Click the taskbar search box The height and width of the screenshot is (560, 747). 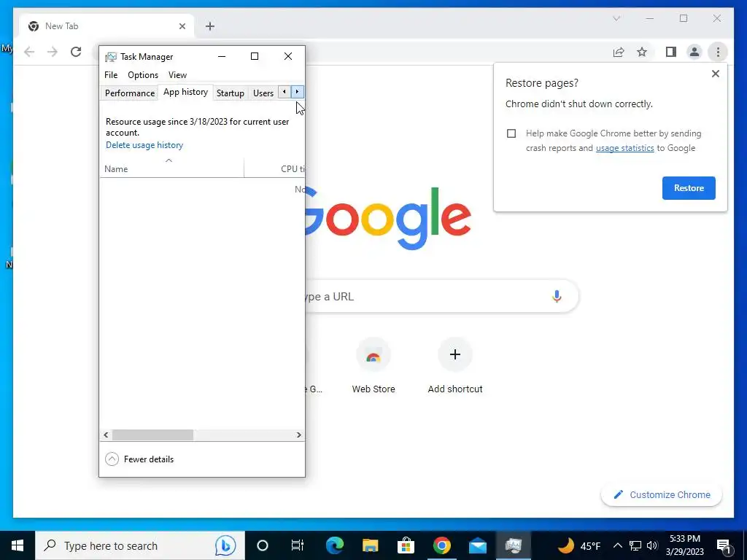pyautogui.click(x=140, y=545)
